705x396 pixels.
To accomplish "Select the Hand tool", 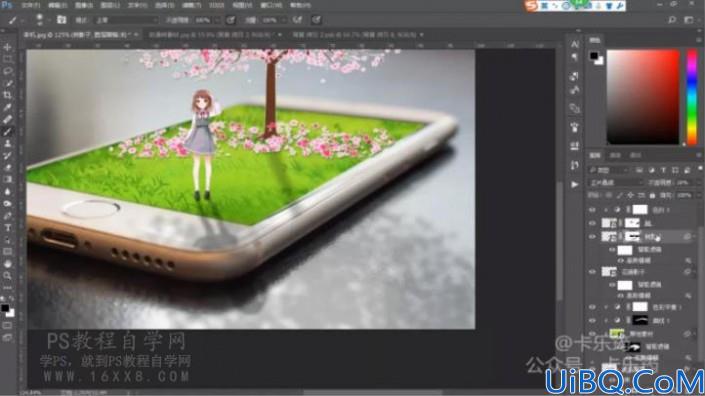I will [8, 264].
